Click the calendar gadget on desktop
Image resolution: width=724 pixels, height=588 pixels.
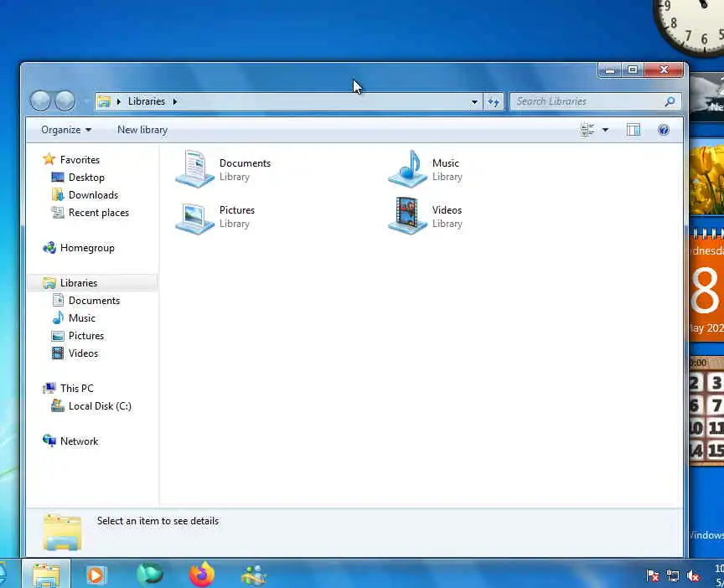(706, 286)
